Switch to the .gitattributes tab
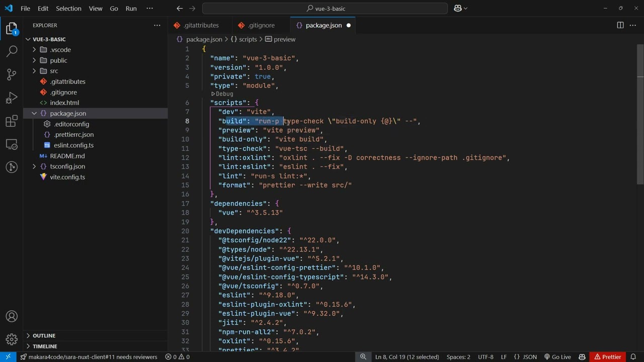This screenshot has height=362, width=644. [201, 25]
